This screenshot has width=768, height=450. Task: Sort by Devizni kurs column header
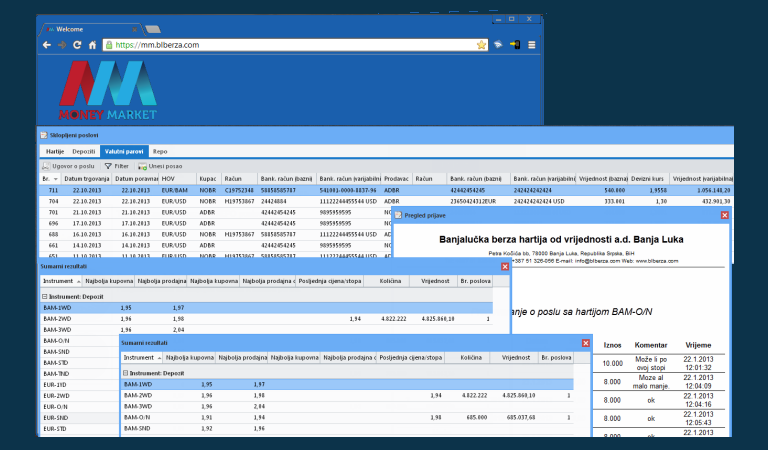tap(647, 179)
